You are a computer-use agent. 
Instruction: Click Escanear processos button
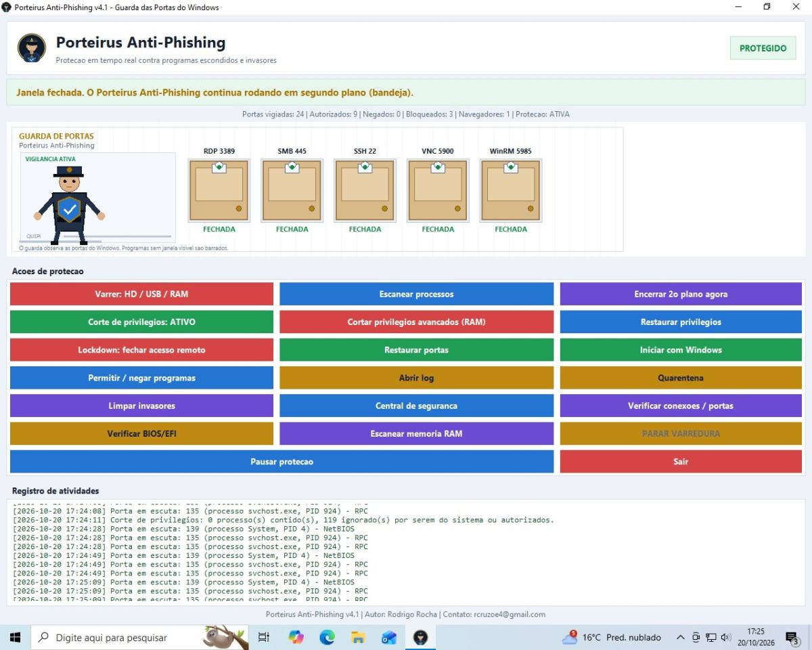(416, 294)
